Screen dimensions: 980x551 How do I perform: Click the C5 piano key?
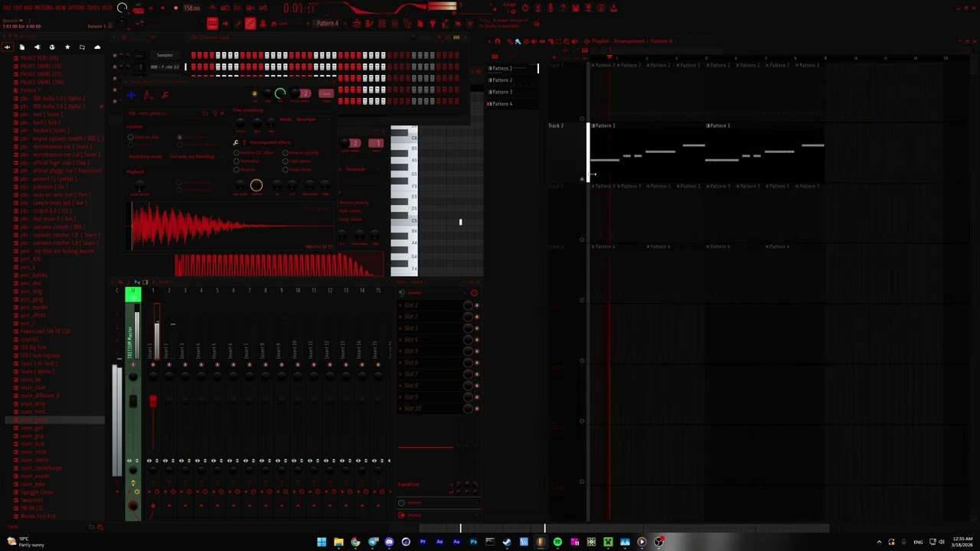tap(403, 221)
